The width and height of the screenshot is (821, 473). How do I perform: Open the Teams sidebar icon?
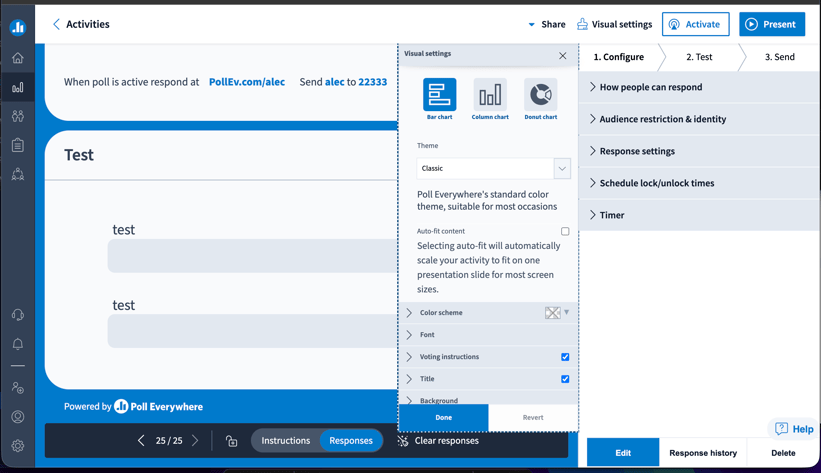[x=18, y=174]
